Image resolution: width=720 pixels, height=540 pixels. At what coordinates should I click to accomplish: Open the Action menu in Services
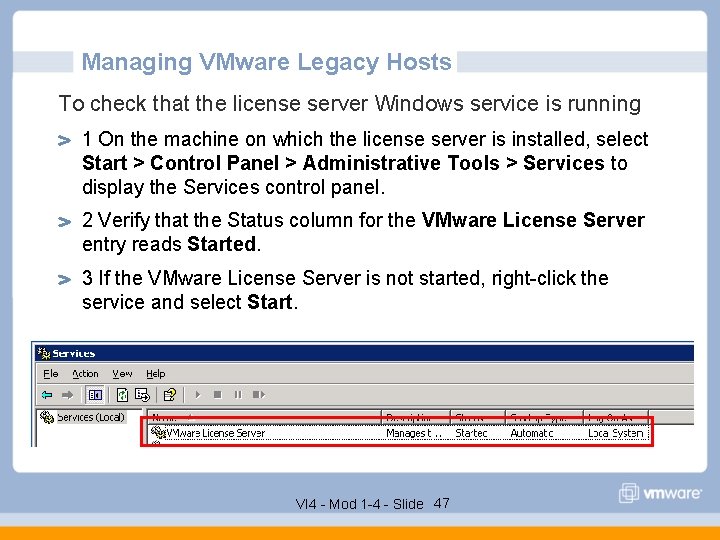pyautogui.click(x=85, y=374)
